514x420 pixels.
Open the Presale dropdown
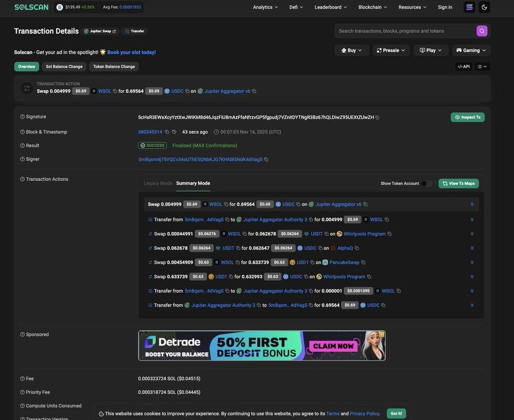tap(391, 50)
